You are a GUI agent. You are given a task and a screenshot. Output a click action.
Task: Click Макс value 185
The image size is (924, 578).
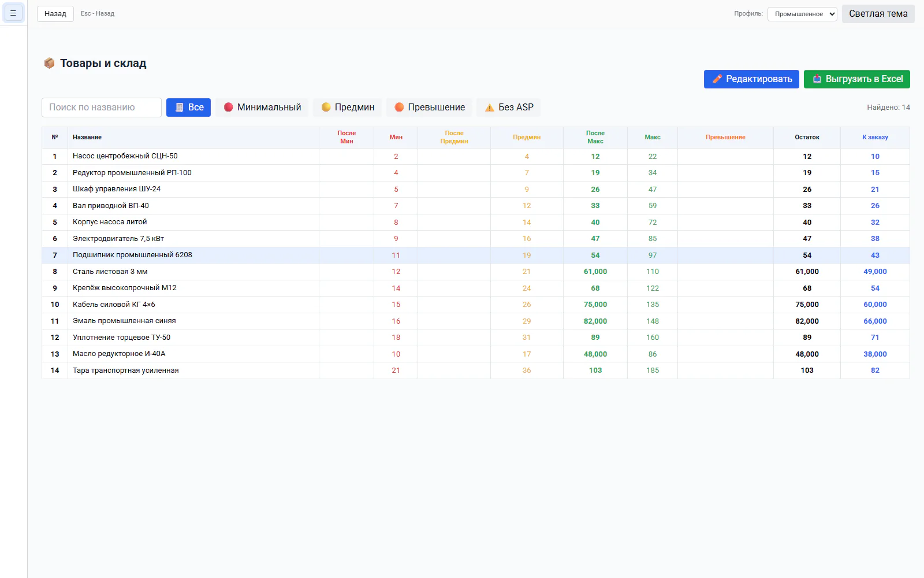[653, 370]
